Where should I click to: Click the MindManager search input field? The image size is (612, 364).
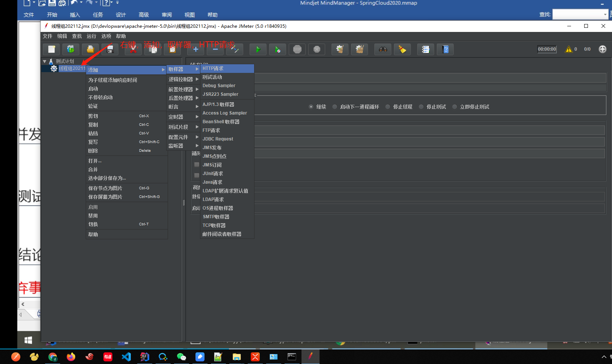pos(577,15)
